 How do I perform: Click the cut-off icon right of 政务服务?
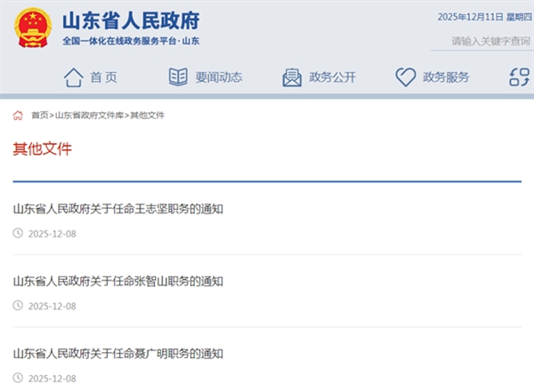point(519,77)
